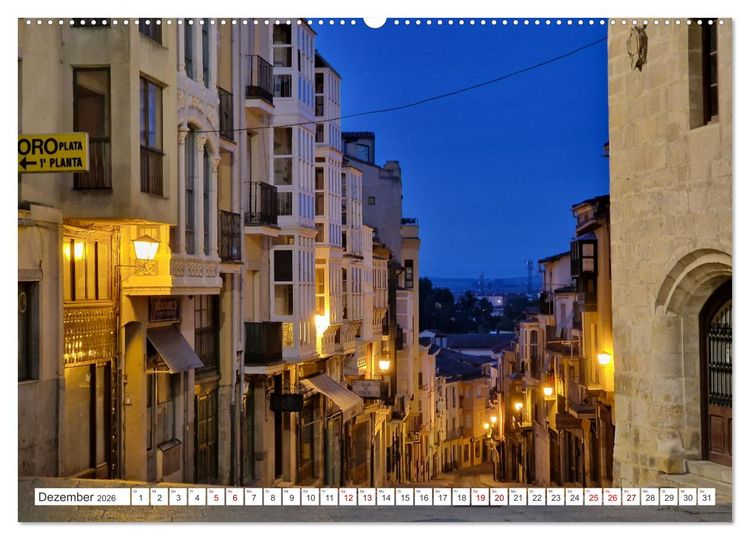Click day 18 in the calendar strip

pyautogui.click(x=461, y=497)
